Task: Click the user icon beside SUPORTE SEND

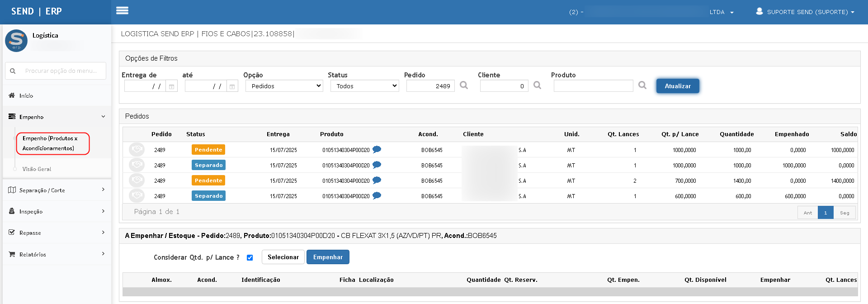Action: click(759, 11)
